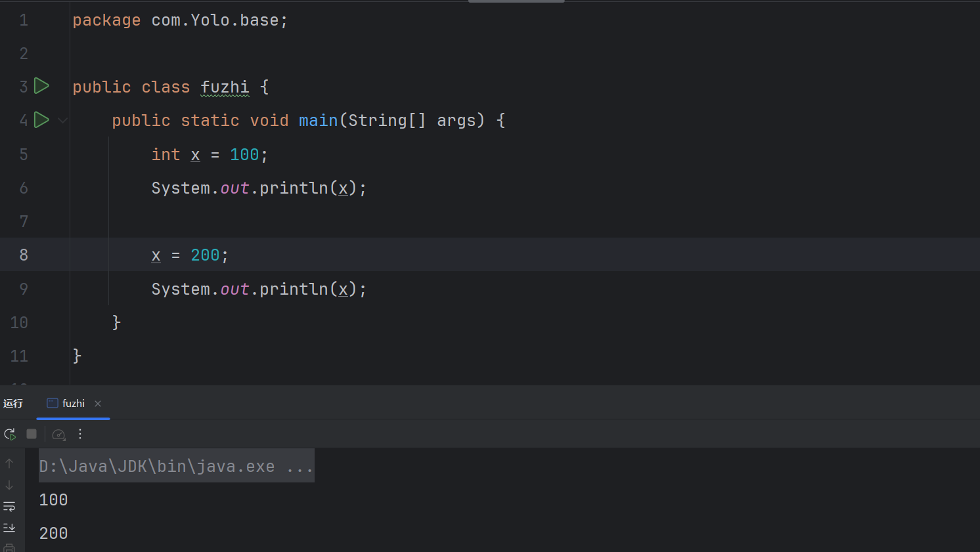Click println call on line 6
Screen dimensions: 980x552
[293, 188]
